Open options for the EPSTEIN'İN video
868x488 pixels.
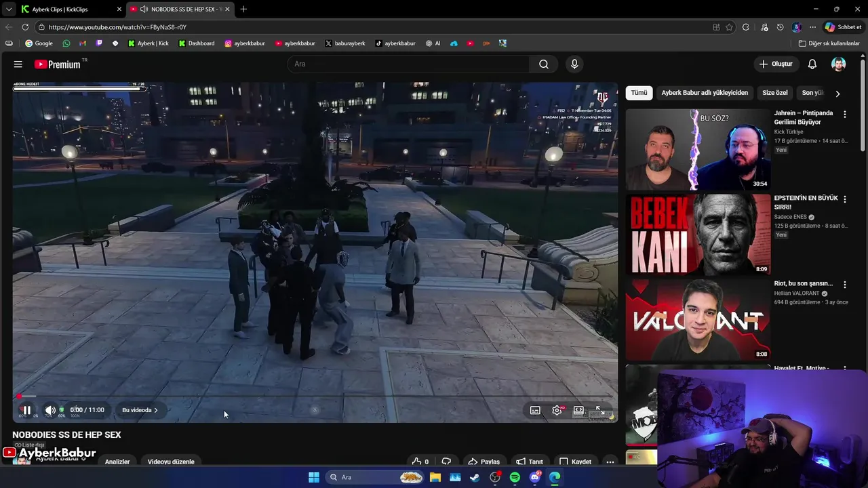point(844,200)
